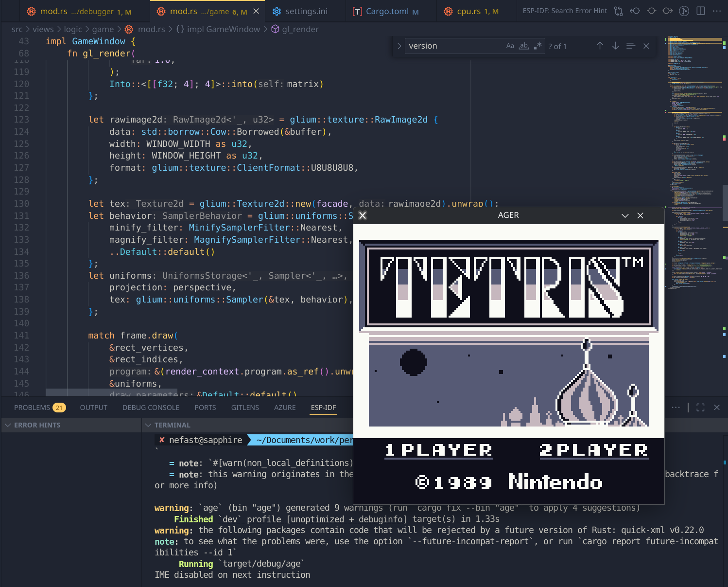
Task: Click the gl_render breadcrumb item
Action: 300,29
